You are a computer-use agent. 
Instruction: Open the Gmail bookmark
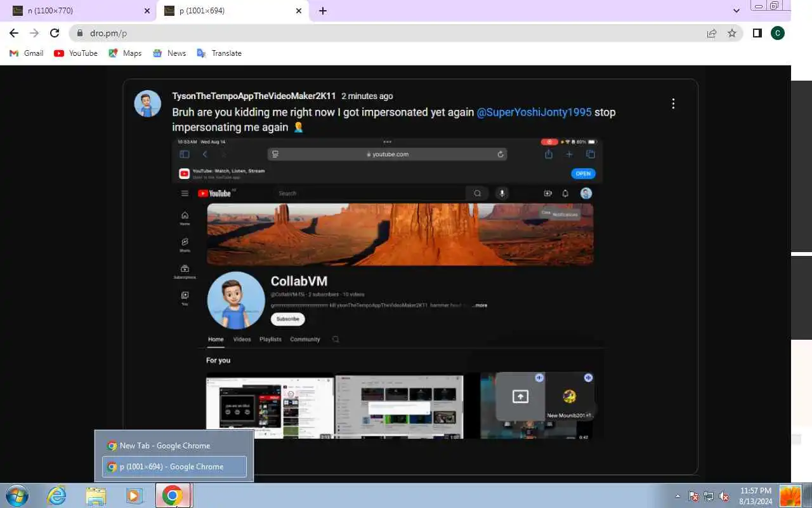pyautogui.click(x=27, y=53)
